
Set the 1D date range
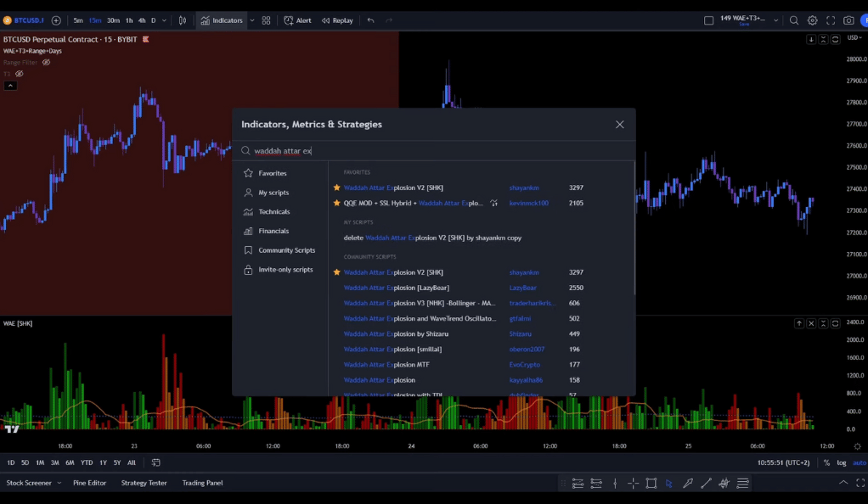pyautogui.click(x=10, y=463)
